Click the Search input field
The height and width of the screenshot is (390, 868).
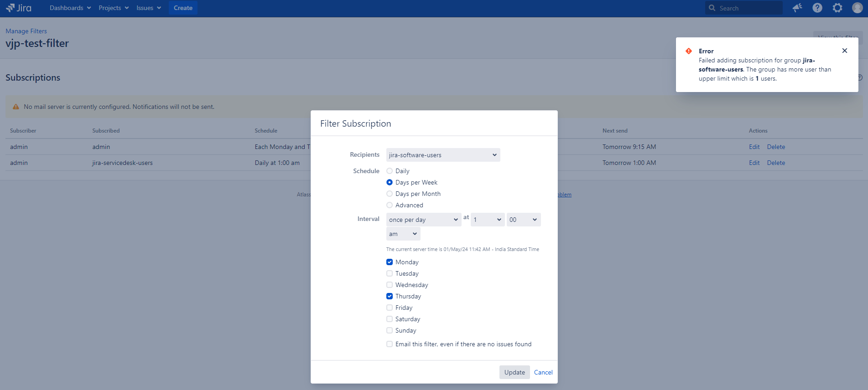tap(748, 8)
